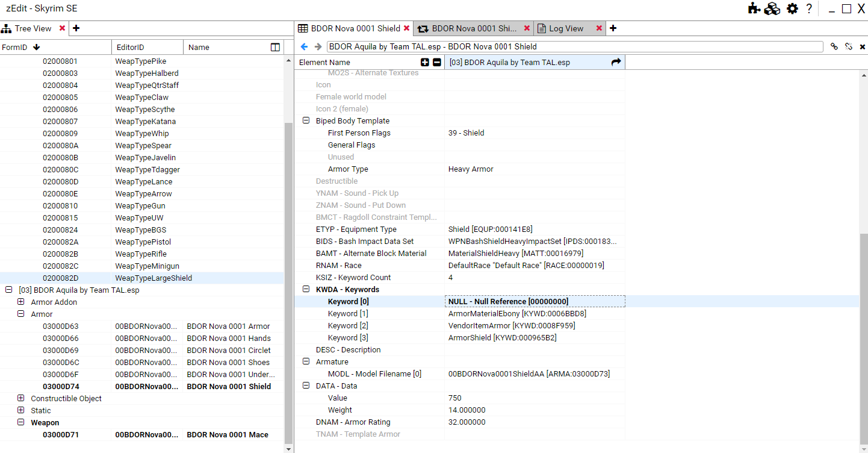Open the settings gear icon

point(792,8)
